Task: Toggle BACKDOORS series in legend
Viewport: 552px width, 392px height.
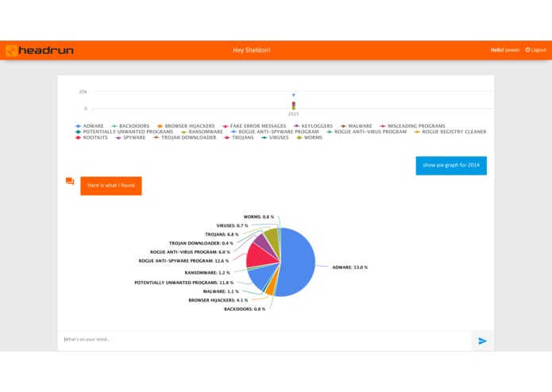Action: tap(130, 126)
